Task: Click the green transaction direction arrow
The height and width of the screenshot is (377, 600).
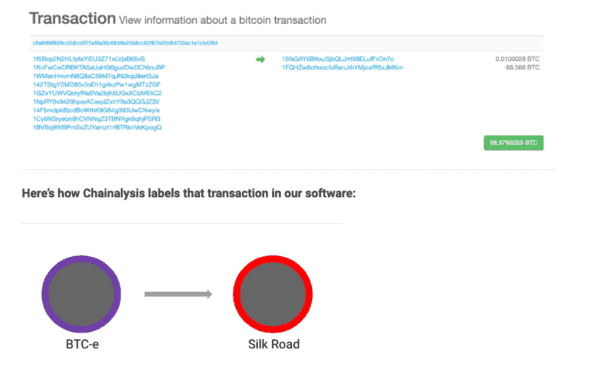Action: (x=261, y=59)
